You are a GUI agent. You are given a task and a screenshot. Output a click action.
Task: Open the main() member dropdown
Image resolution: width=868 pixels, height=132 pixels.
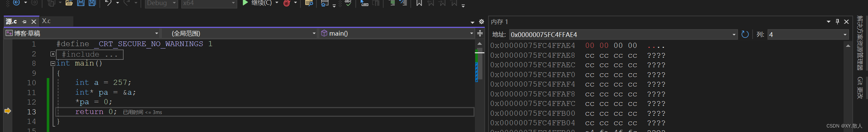coord(397,33)
